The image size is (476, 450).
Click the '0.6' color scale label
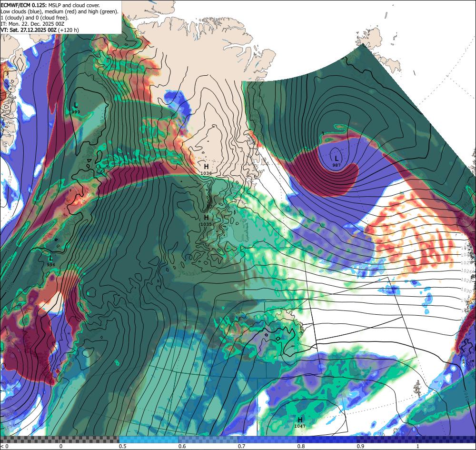click(x=182, y=446)
